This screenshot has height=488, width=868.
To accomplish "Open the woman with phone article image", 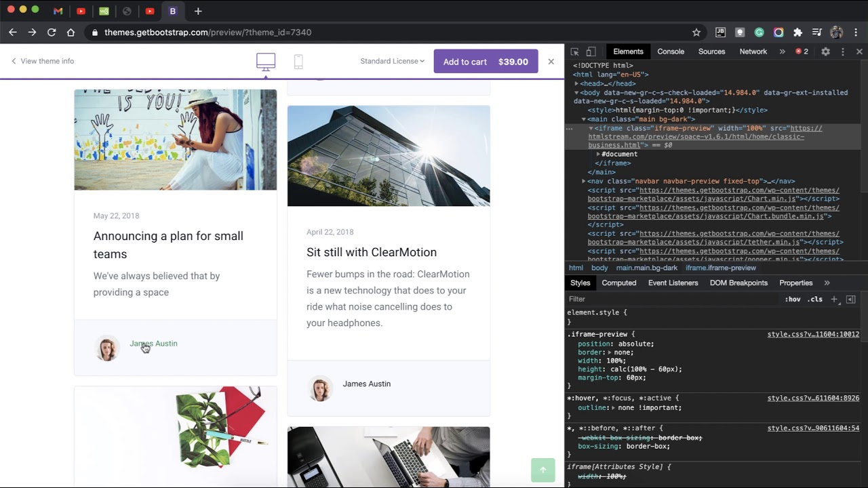I will pyautogui.click(x=176, y=140).
